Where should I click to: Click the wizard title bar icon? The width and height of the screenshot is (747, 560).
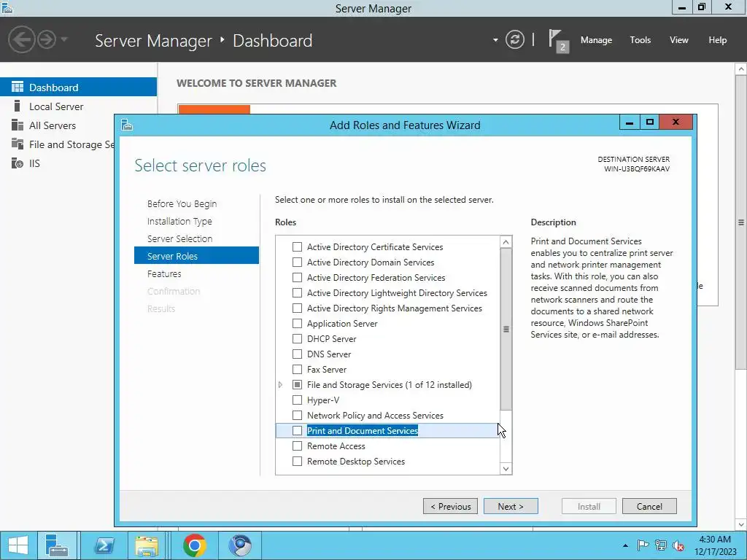(127, 125)
